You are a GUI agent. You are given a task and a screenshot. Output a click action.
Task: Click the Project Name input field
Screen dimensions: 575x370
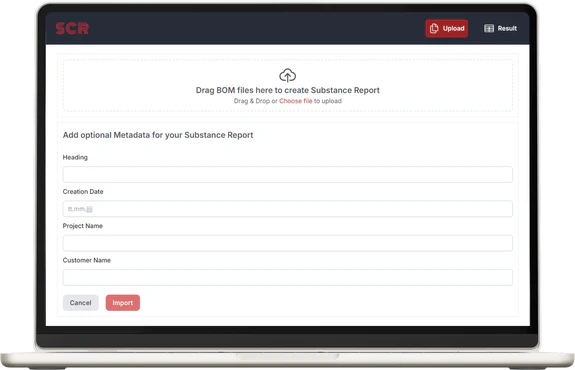(288, 243)
